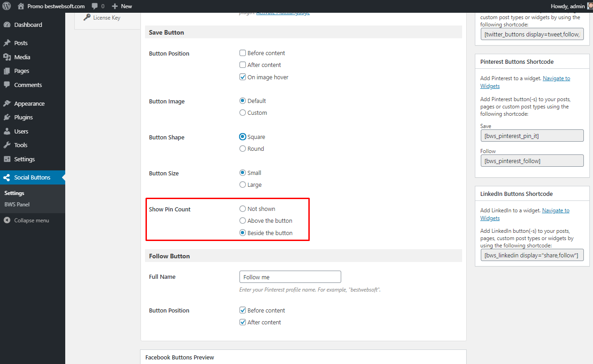Click the Posts pushpin icon

(7, 43)
